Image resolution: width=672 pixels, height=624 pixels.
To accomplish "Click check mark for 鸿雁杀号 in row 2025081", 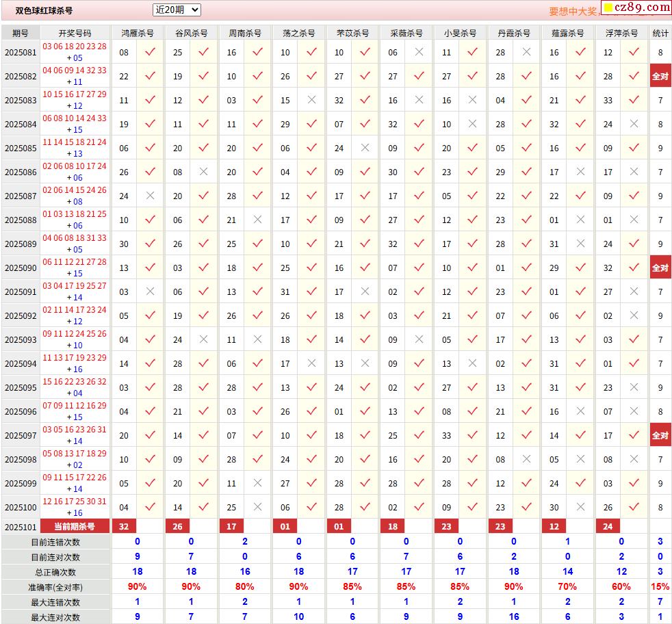I will coord(150,52).
